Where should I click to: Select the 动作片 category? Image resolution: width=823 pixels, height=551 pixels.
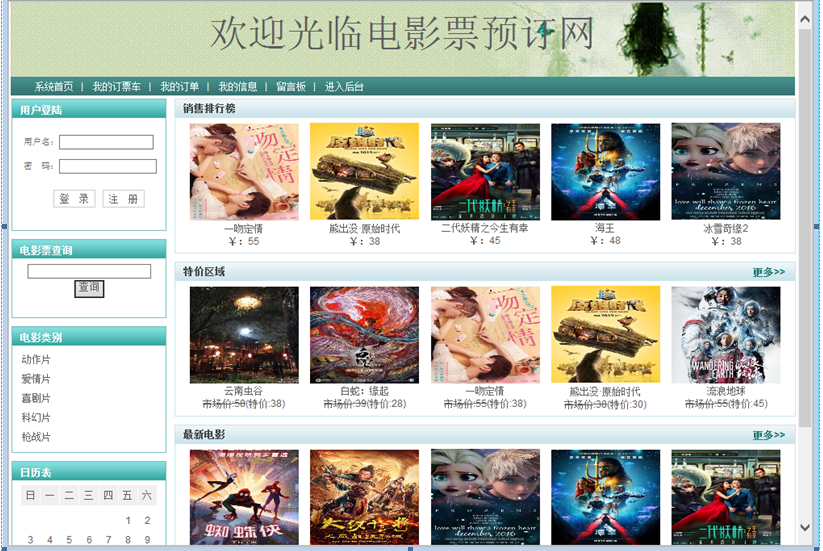[x=36, y=359]
